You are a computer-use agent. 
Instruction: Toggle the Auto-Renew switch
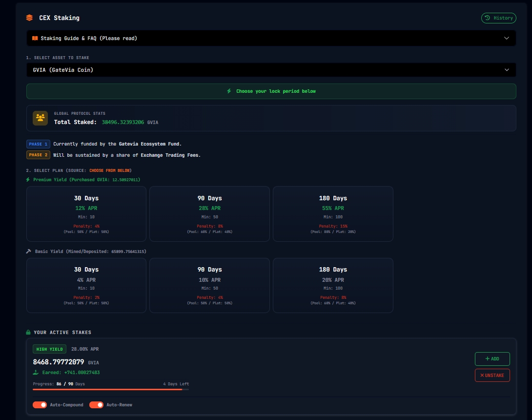(x=96, y=405)
